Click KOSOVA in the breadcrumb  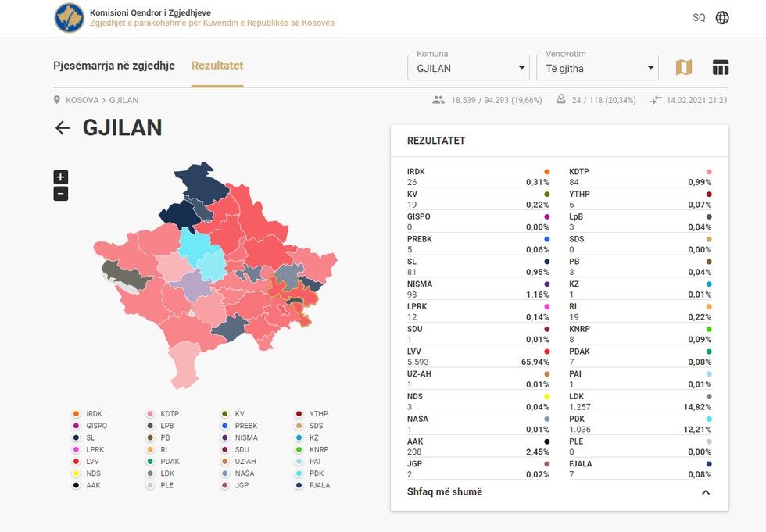(x=82, y=100)
